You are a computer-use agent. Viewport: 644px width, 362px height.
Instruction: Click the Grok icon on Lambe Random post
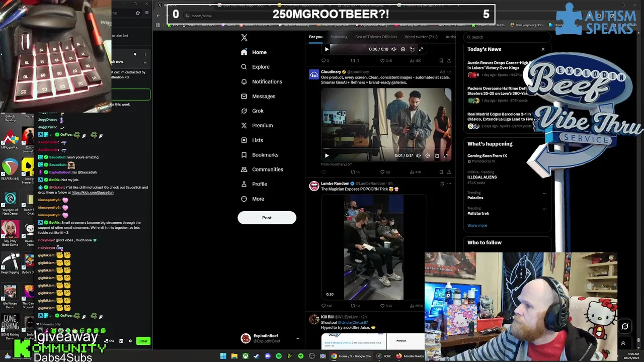tap(442, 184)
